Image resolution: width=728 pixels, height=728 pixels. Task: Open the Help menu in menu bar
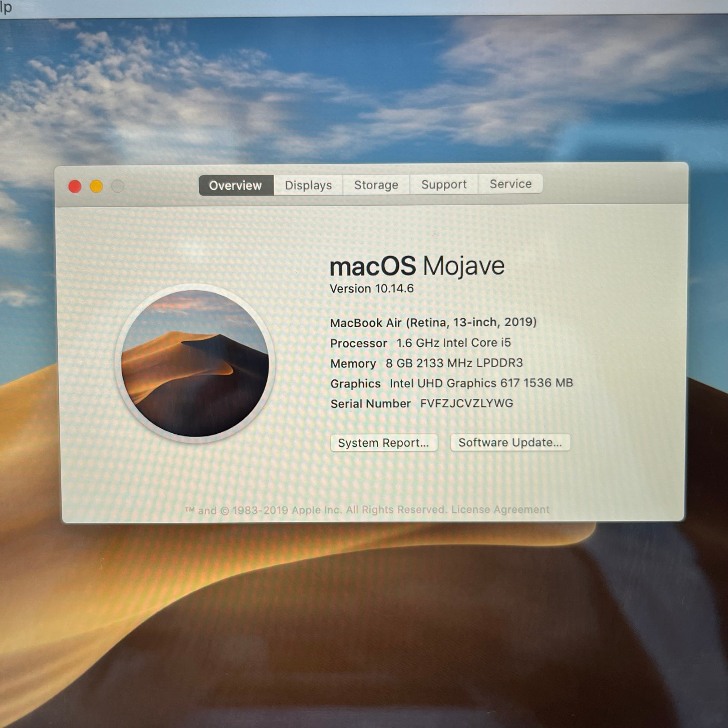pos(5,7)
